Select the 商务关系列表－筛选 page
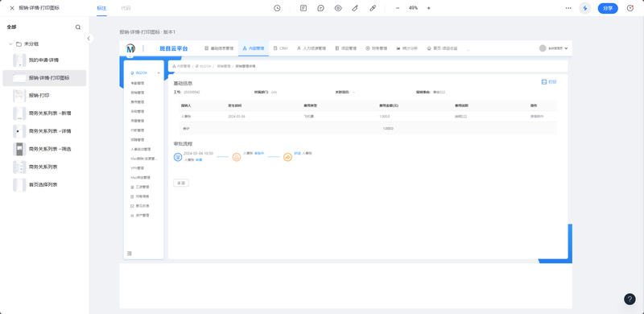 click(x=44, y=149)
